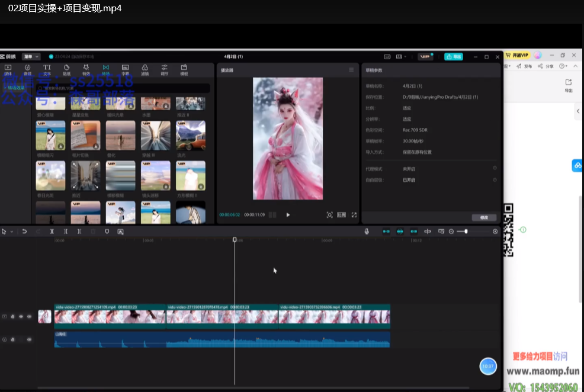This screenshot has height=392, width=584.
Task: Click the transition search field
Action: click(123, 88)
